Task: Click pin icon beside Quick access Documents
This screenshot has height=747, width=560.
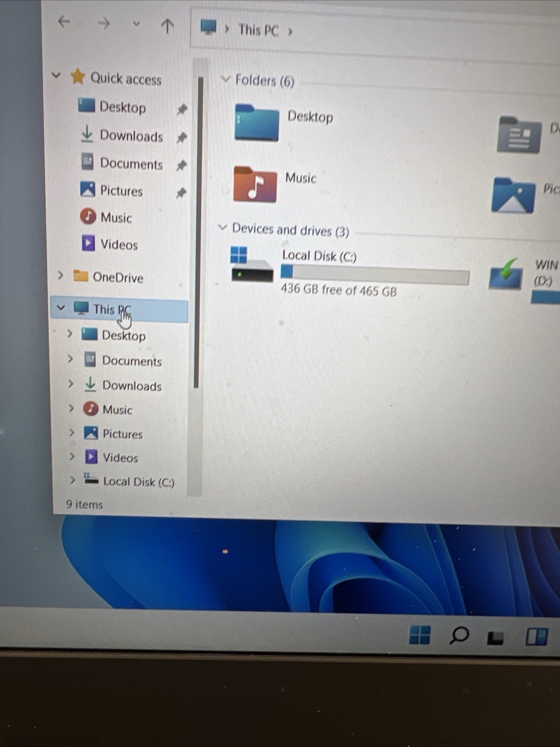Action: [182, 165]
